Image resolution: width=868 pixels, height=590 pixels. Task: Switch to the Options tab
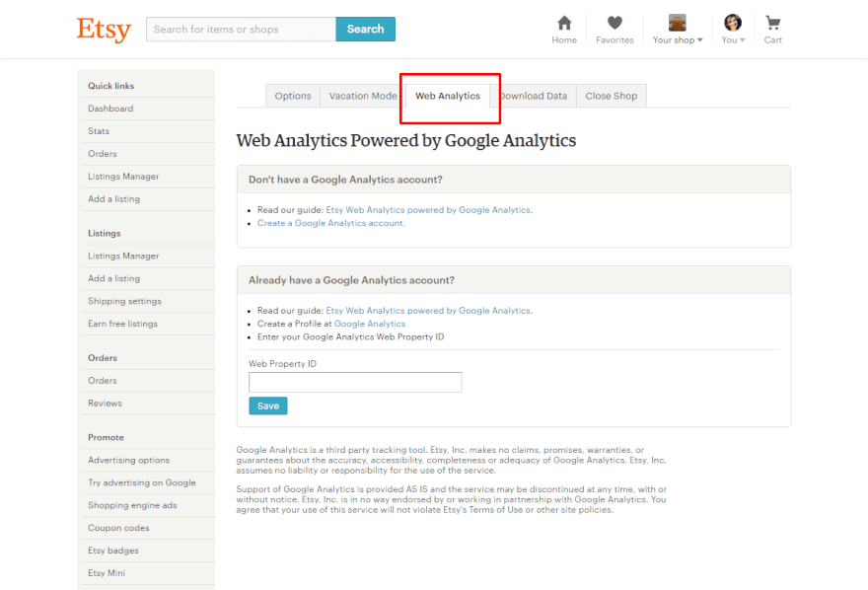coord(293,96)
